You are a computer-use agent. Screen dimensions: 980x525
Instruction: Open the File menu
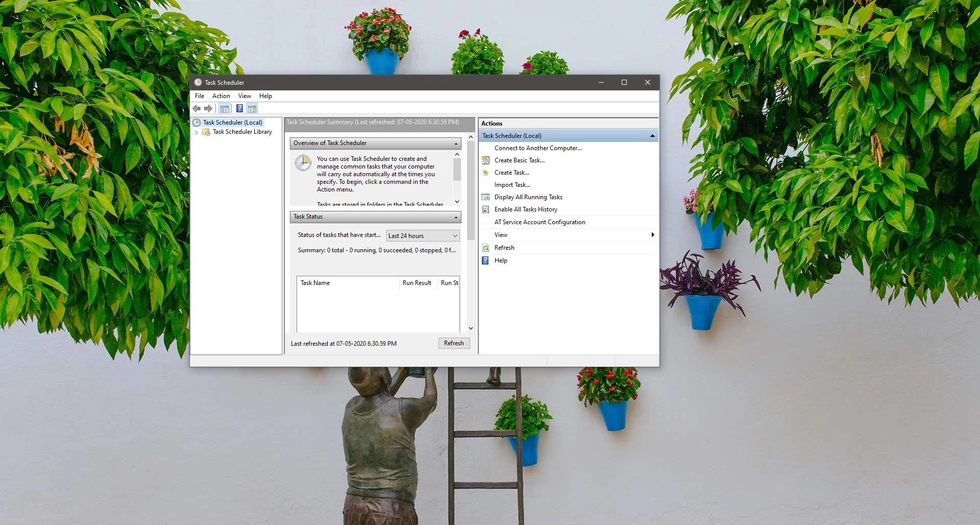(x=199, y=96)
